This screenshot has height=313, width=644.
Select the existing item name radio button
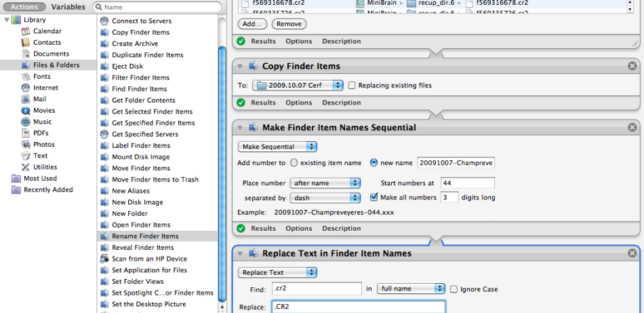coord(294,163)
